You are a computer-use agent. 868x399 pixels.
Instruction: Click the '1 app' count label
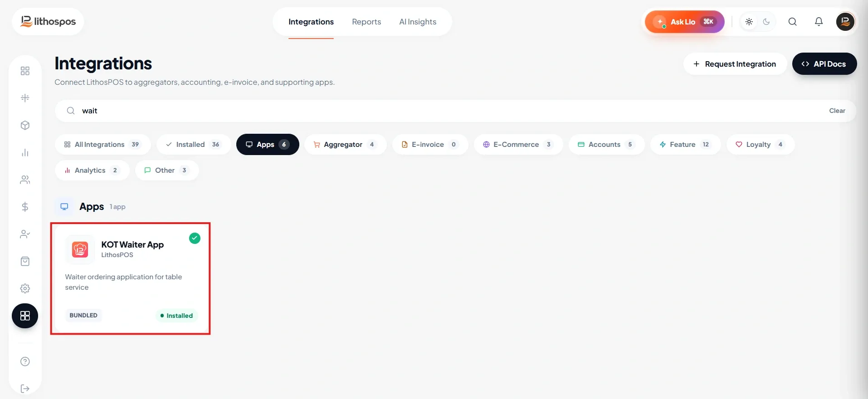pos(117,207)
